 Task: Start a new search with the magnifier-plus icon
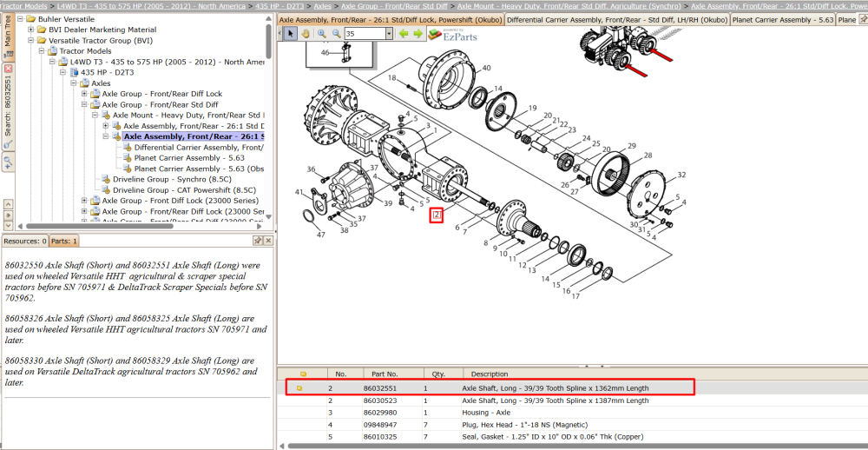9,162
